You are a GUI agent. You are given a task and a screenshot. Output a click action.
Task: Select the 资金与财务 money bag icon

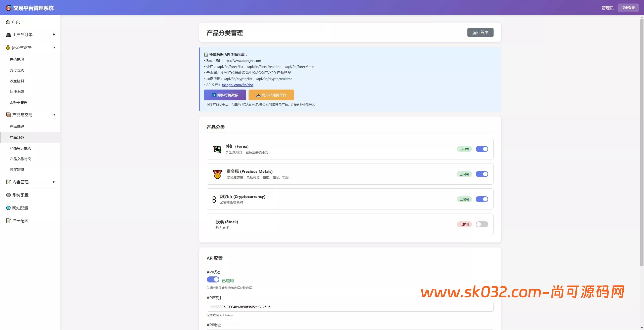coord(8,47)
